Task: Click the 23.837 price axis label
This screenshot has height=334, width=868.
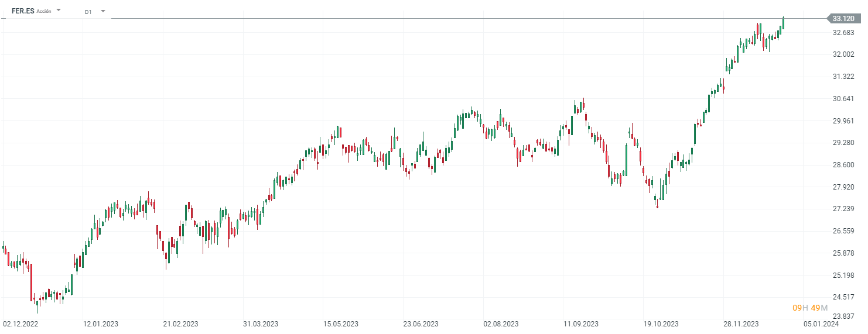Action: pos(843,319)
